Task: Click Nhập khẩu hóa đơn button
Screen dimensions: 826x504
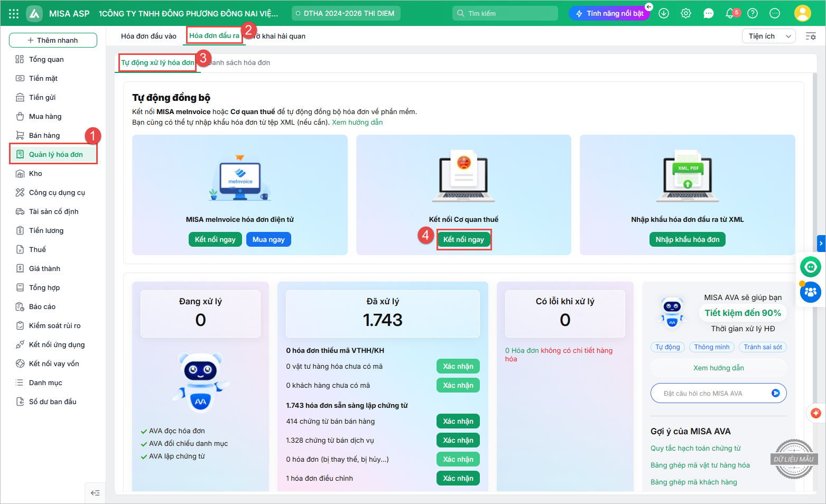Action: coord(688,239)
